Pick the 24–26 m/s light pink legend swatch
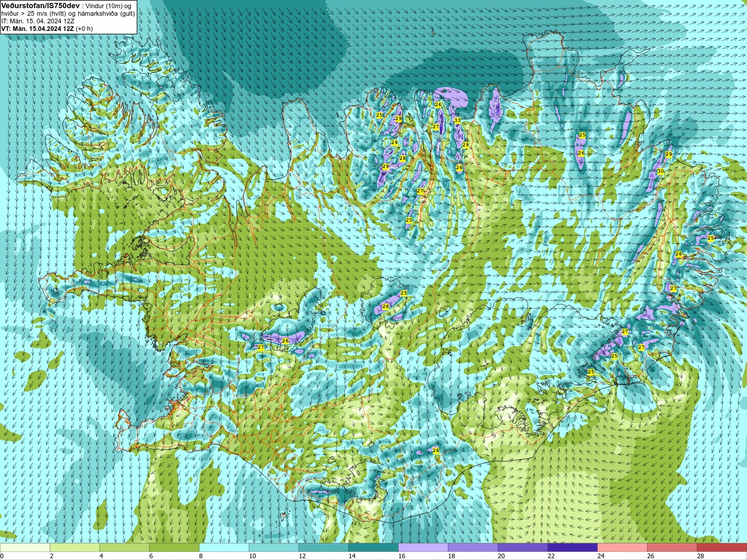Screen dimensions: 747x560 pyautogui.click(x=622, y=548)
